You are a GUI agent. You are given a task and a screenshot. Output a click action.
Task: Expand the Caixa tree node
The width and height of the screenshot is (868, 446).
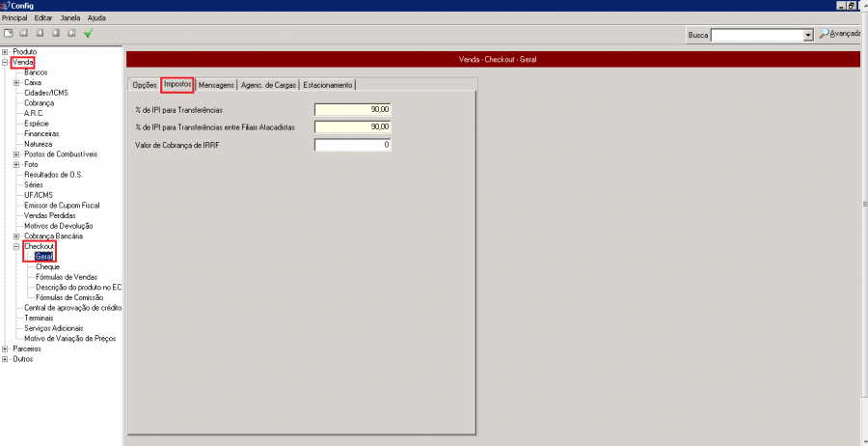click(16, 83)
